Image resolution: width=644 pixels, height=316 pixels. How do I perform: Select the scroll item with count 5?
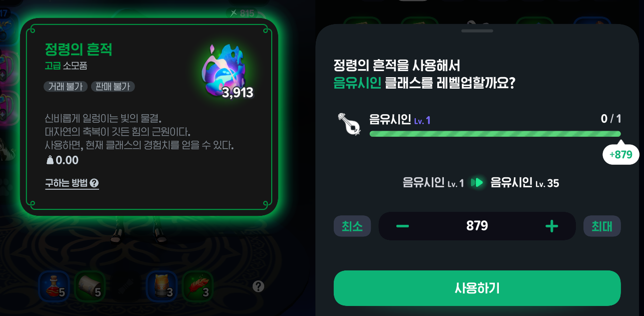click(90, 286)
